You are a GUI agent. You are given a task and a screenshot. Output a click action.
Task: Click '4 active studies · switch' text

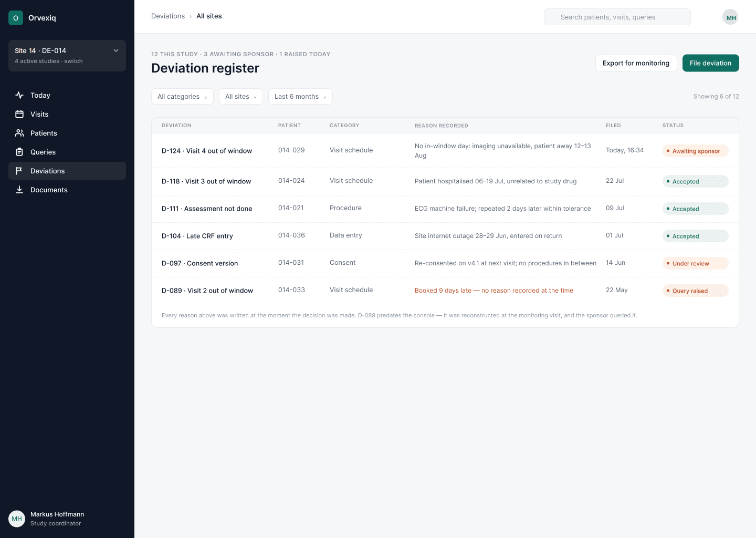[49, 61]
